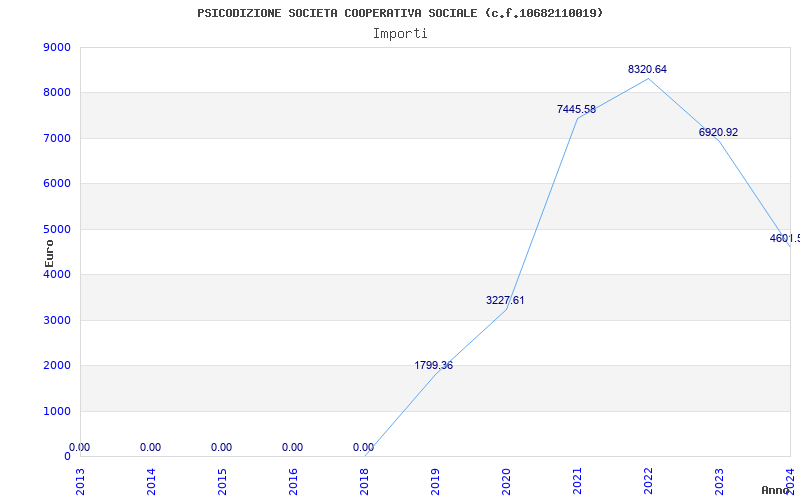Screen dimensions: 800x500
Task: Select the 3227.61 data label
Action: click(x=505, y=301)
